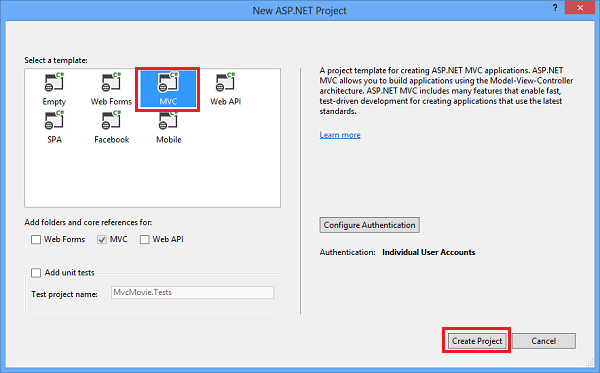Open the Learn more link
The image size is (600, 373).
click(x=340, y=135)
